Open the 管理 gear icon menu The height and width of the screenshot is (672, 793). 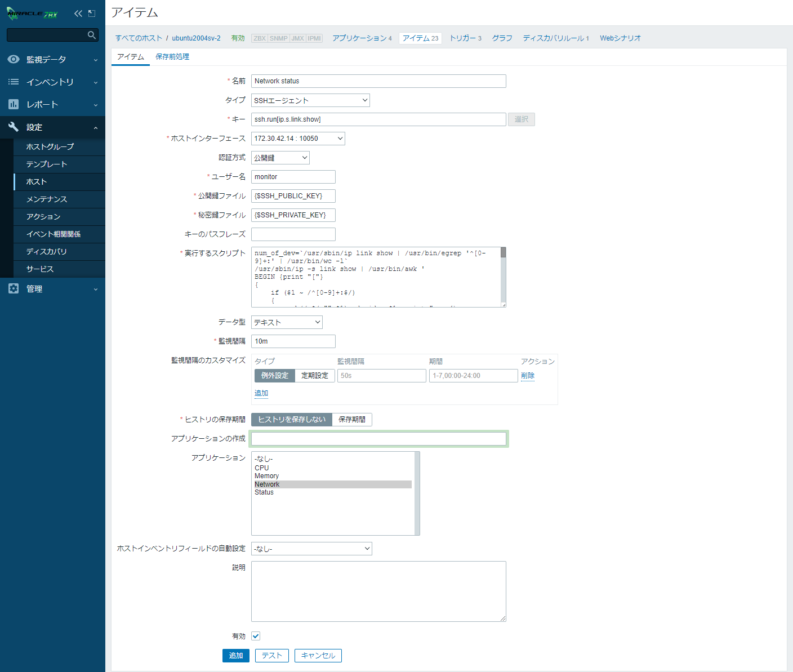pos(14,288)
